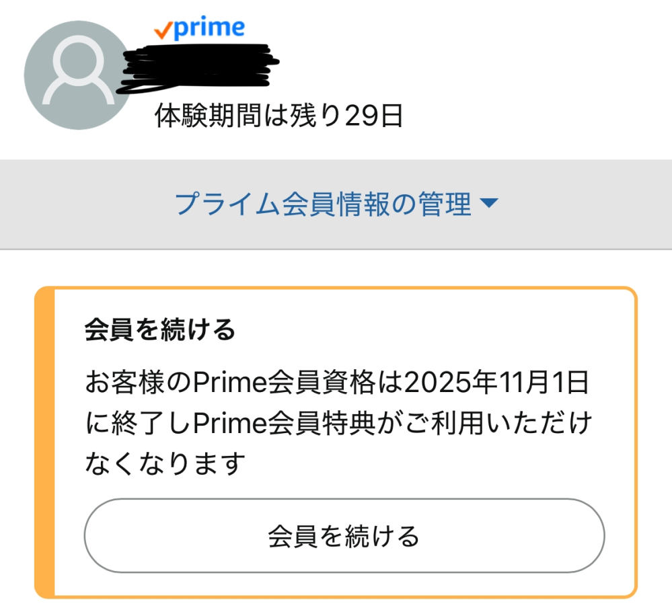This screenshot has width=672, height=616.
Task: Click the prime logo badge
Action: (199, 28)
